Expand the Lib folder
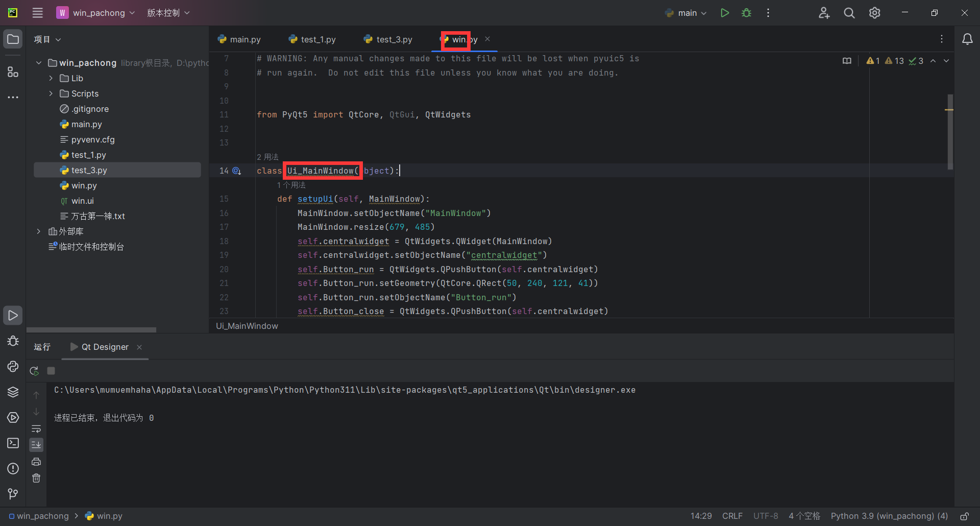 coord(51,78)
